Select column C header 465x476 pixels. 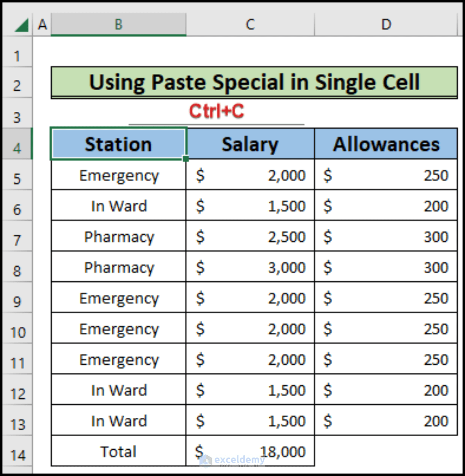[250, 24]
